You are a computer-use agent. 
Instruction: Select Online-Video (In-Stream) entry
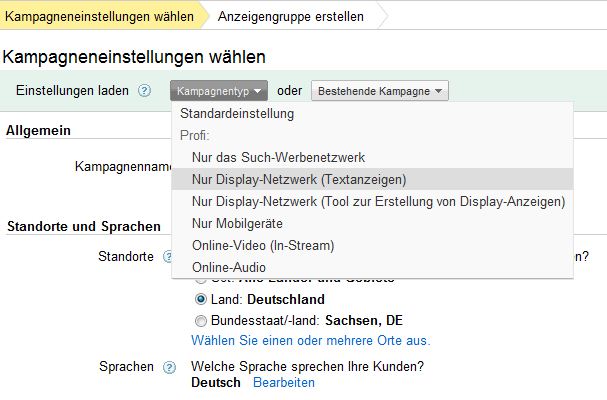point(262,245)
